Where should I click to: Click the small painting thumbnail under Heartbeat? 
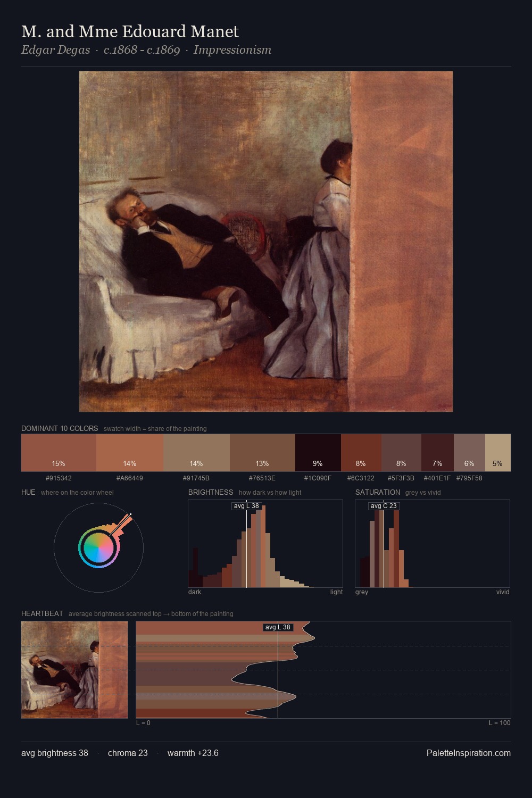(74, 670)
